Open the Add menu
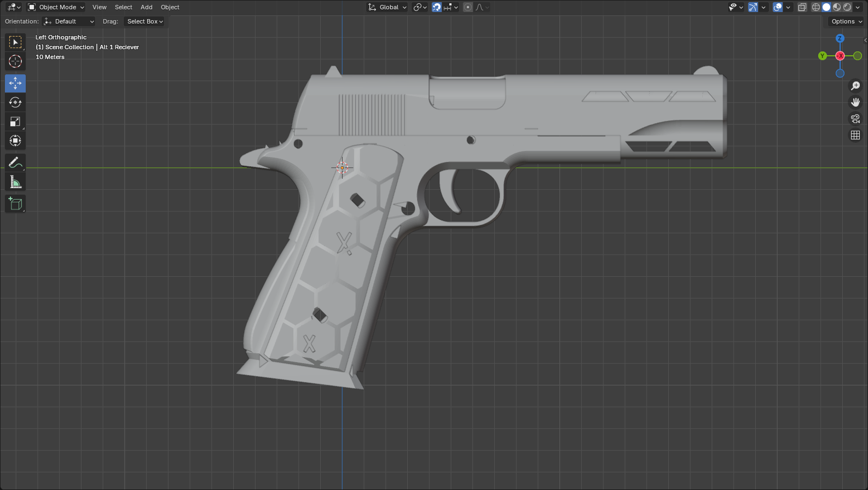 click(147, 7)
